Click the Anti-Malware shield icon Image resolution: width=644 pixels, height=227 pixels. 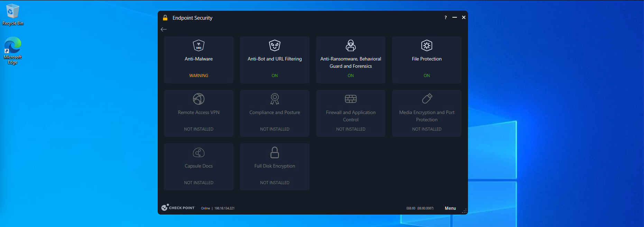click(199, 45)
